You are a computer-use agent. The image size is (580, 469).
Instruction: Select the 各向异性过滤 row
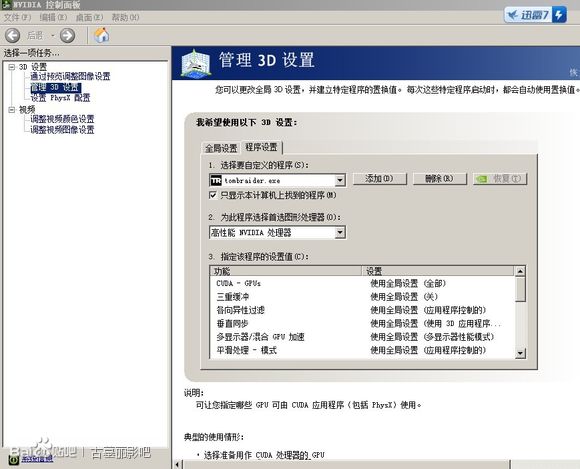362,310
